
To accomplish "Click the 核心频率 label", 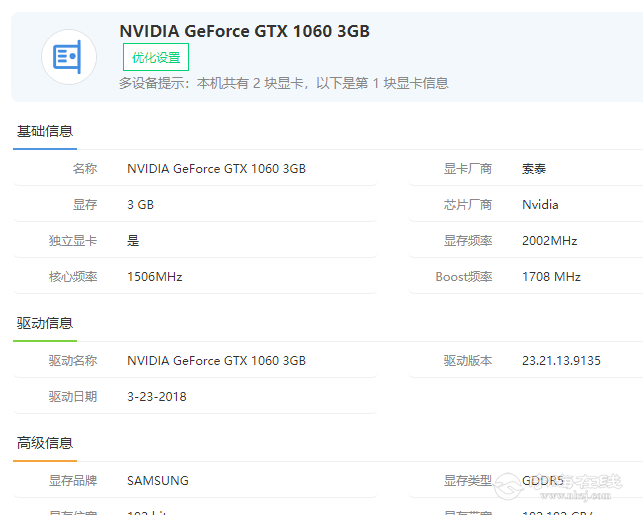I will pyautogui.click(x=73, y=277).
